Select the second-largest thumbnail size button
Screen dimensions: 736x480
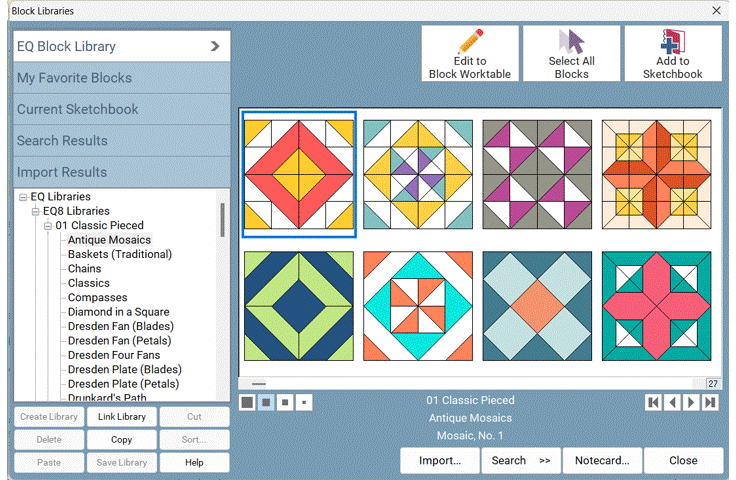pyautogui.click(x=266, y=402)
